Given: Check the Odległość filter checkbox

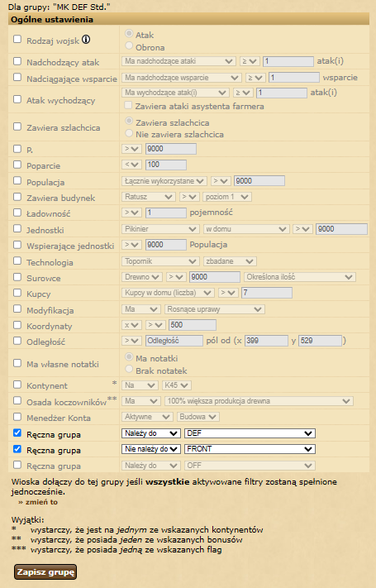Looking at the screenshot, I should [x=17, y=341].
